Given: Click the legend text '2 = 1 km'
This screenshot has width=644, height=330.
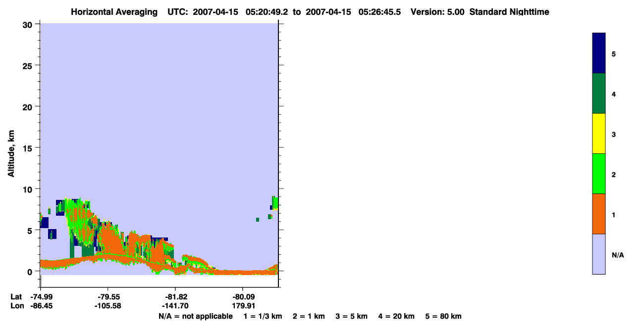Looking at the screenshot, I should coord(309,316).
